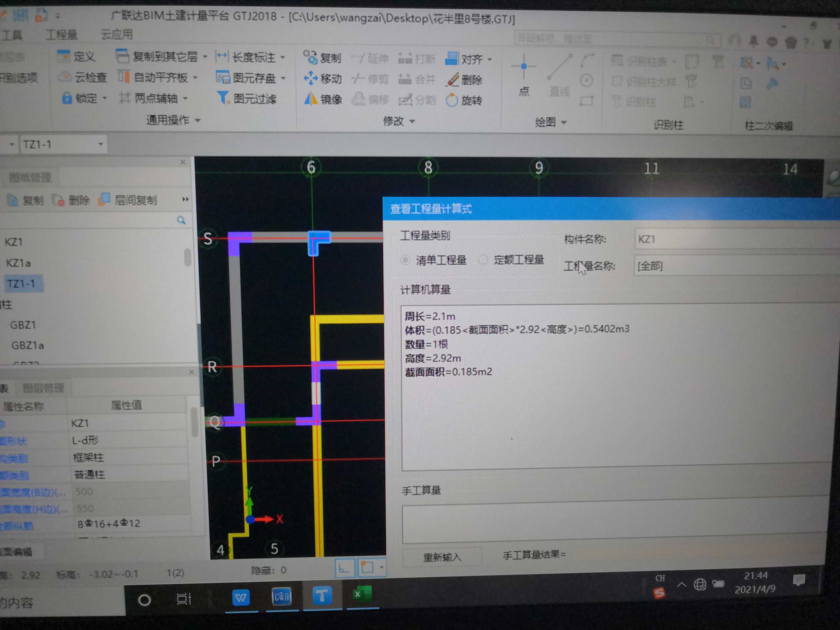Open the 复制到其它层 dropdown arrow
This screenshot has height=630, width=840.
(x=205, y=57)
